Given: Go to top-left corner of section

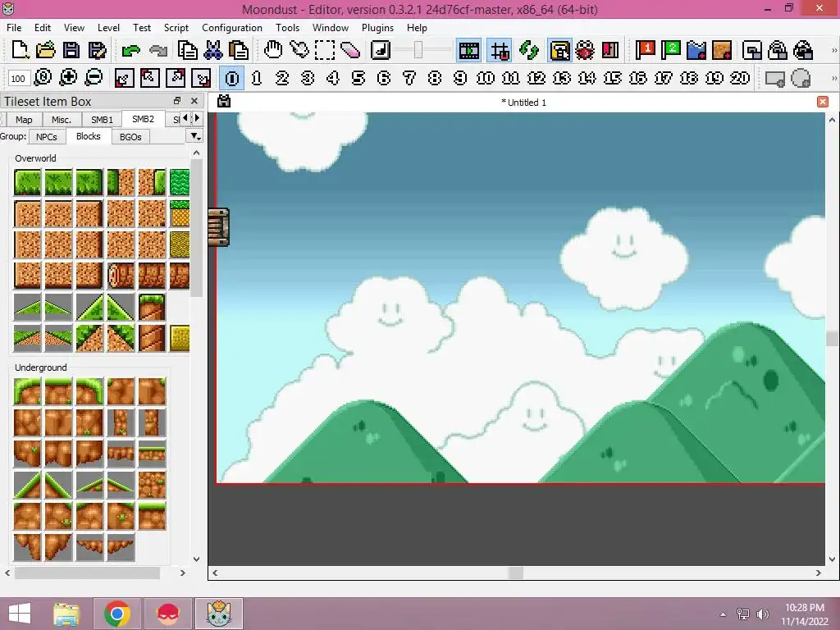Looking at the screenshot, I should pos(149,78).
